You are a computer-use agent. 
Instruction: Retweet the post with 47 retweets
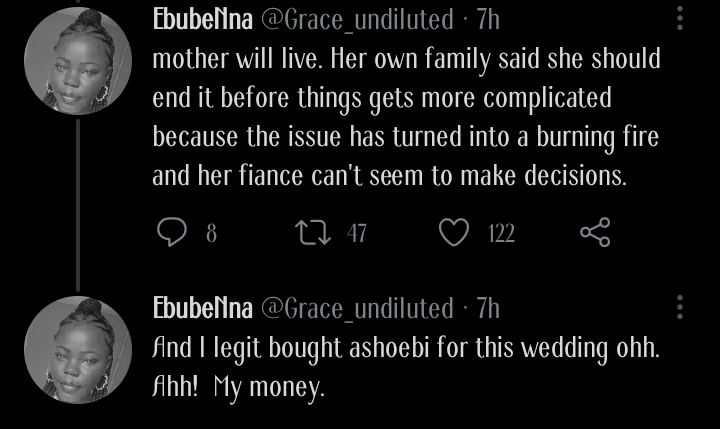(313, 232)
